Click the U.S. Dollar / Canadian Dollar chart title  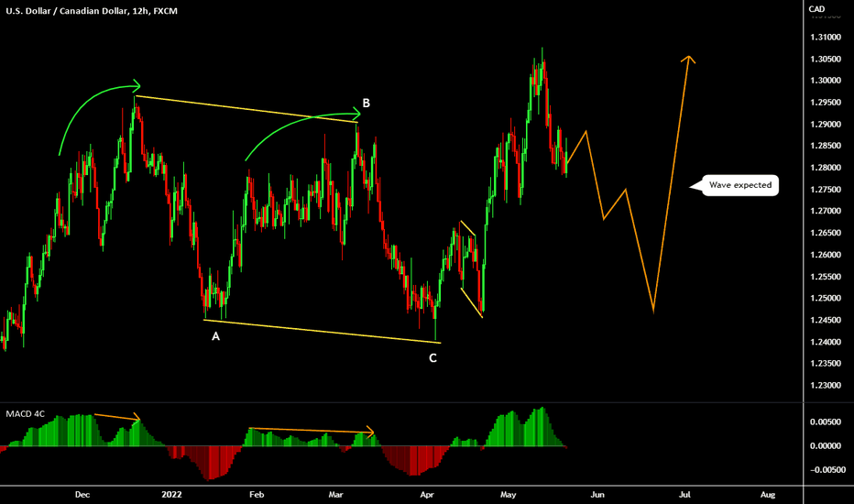(92, 11)
